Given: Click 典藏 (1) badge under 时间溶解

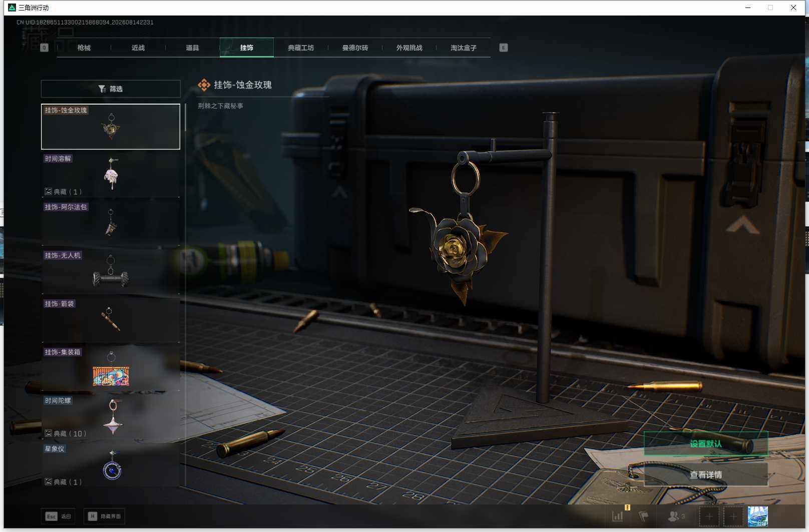Looking at the screenshot, I should coord(63,192).
